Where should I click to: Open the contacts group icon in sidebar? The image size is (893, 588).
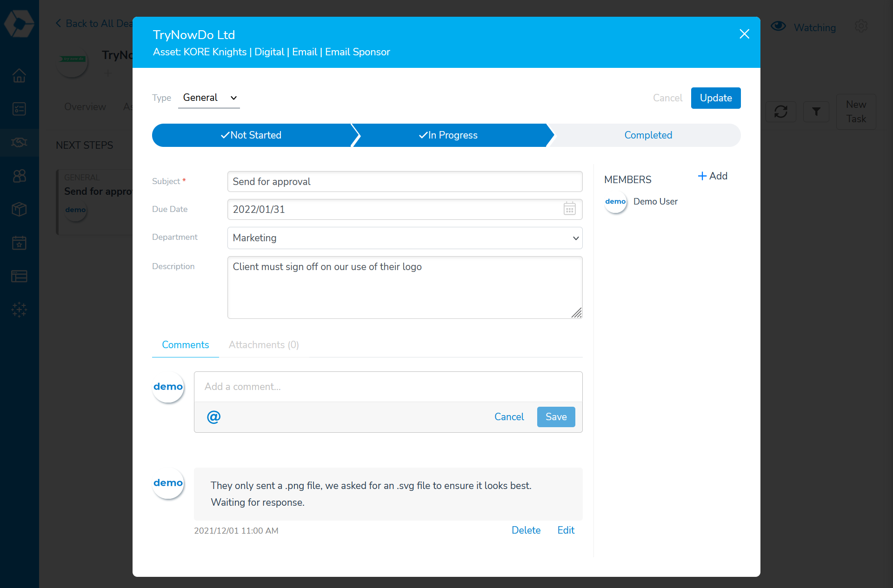(19, 176)
